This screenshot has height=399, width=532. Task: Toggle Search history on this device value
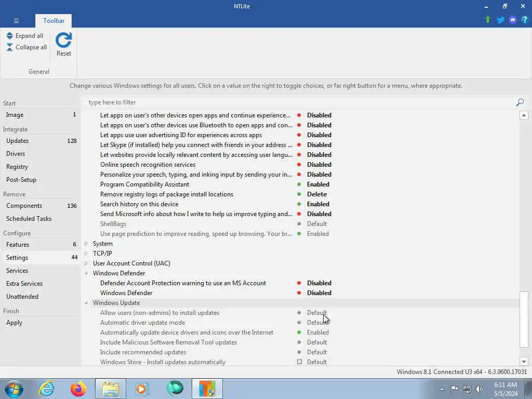(318, 204)
